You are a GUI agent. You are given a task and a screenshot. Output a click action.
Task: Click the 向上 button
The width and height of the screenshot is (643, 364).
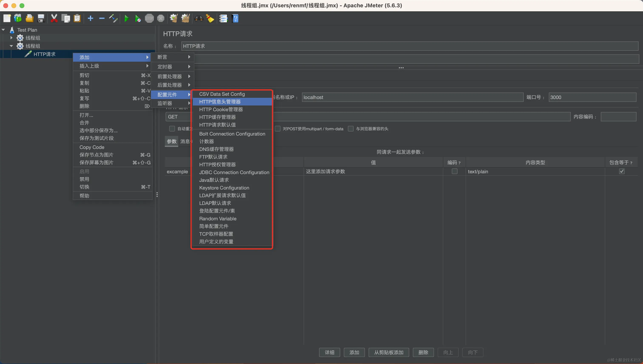tap(448, 352)
